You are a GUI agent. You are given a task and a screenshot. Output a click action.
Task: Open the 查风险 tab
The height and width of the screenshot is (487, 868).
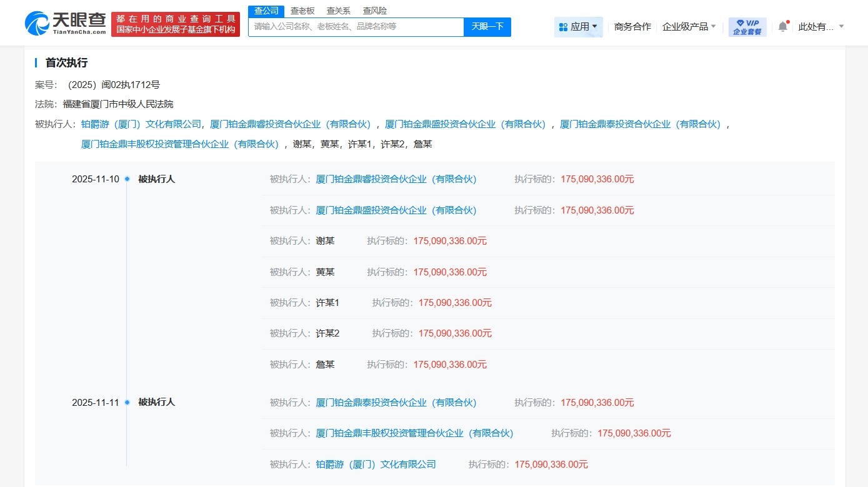[x=374, y=11]
